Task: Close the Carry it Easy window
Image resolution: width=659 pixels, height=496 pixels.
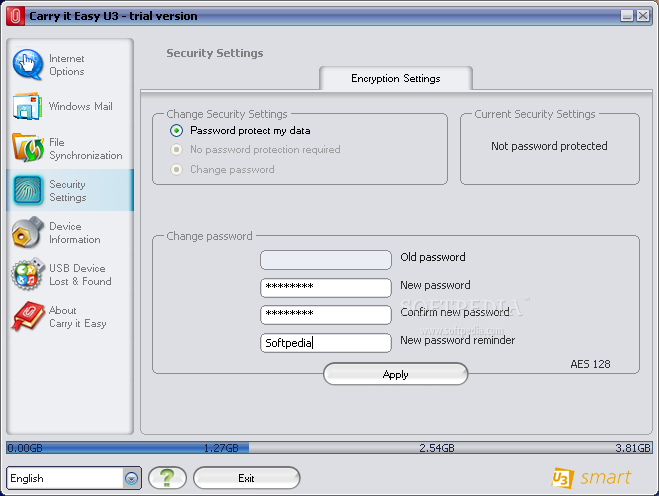Action: tap(643, 16)
